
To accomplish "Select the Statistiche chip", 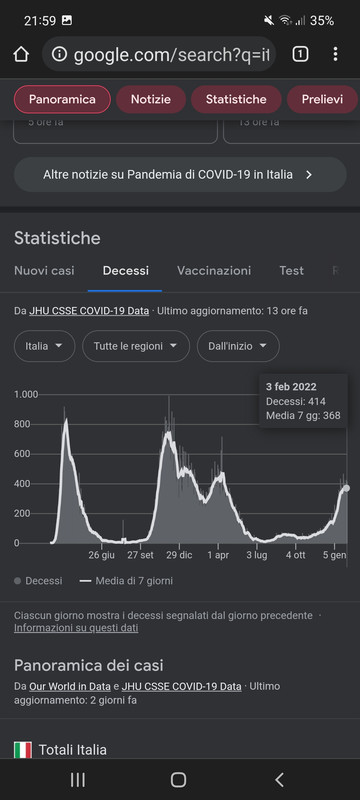I will pos(236,99).
